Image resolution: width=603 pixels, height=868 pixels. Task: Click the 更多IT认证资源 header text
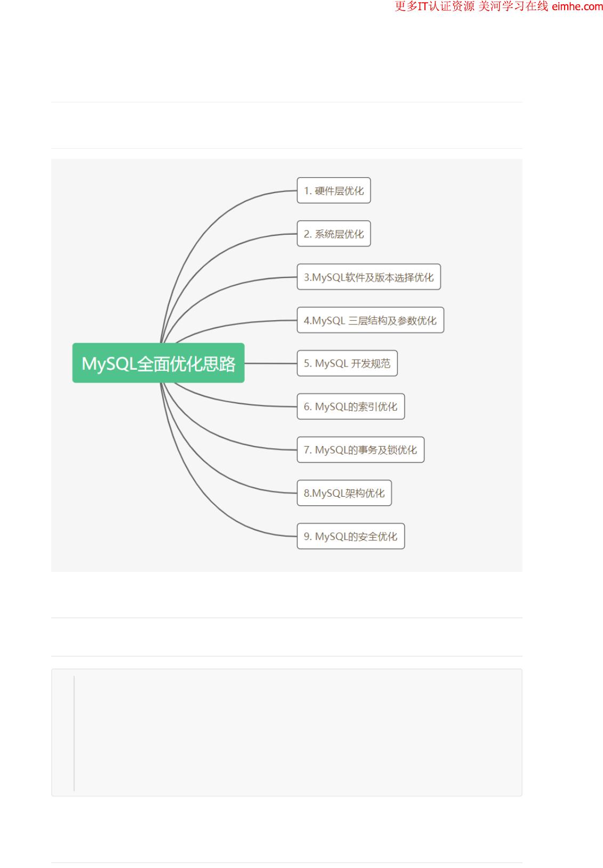(435, 6)
